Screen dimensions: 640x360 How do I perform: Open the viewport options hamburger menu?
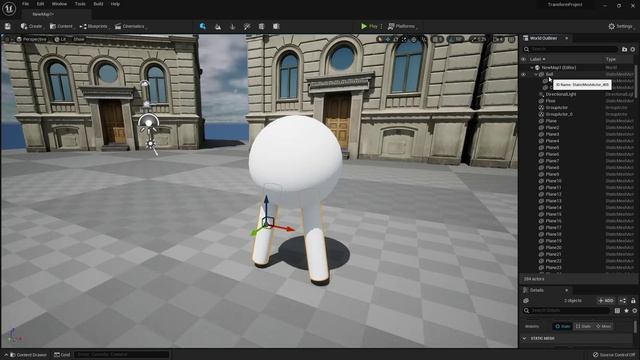click(x=8, y=39)
